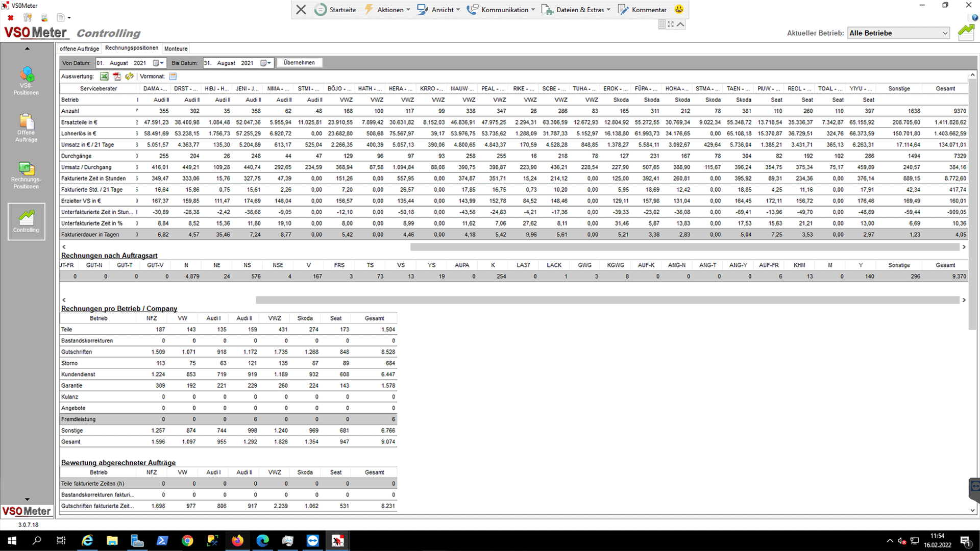
Task: Click the left arrow of the Auftragsart table scrollbar
Action: tap(64, 300)
